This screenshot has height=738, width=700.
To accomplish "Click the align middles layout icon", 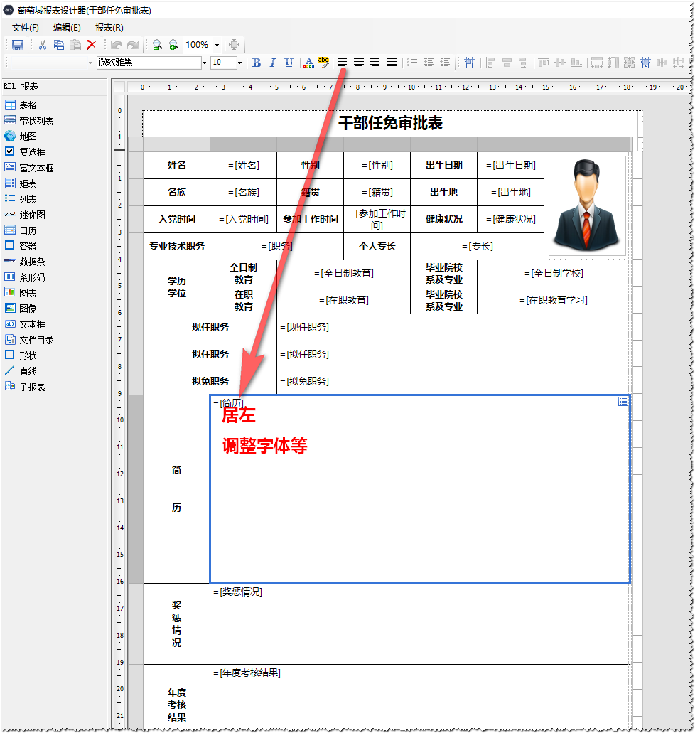I will click(x=560, y=63).
